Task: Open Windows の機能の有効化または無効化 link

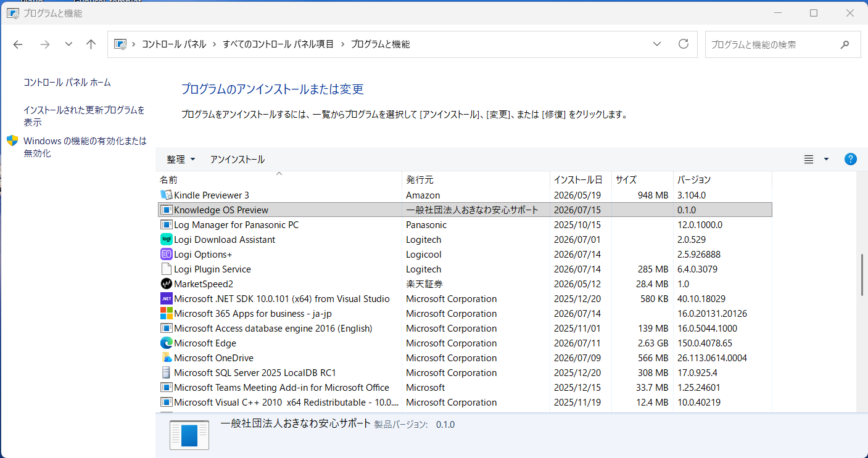Action: [85, 147]
